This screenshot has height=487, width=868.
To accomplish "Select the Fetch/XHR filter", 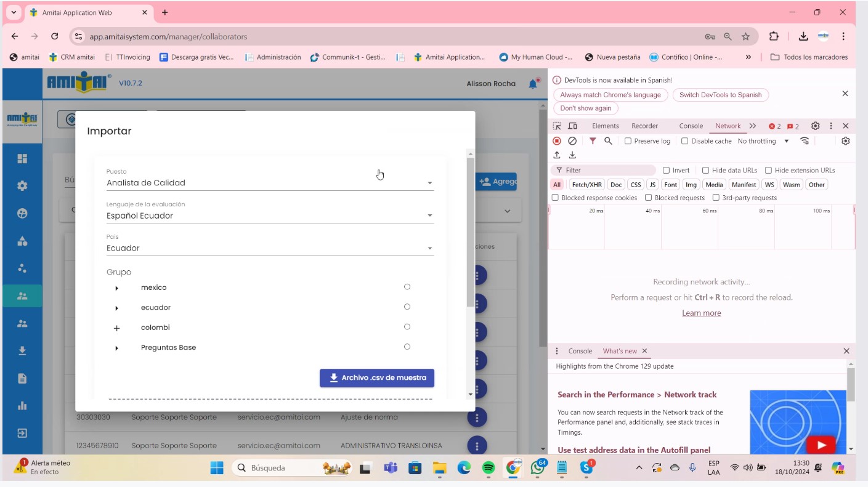I will click(x=586, y=185).
